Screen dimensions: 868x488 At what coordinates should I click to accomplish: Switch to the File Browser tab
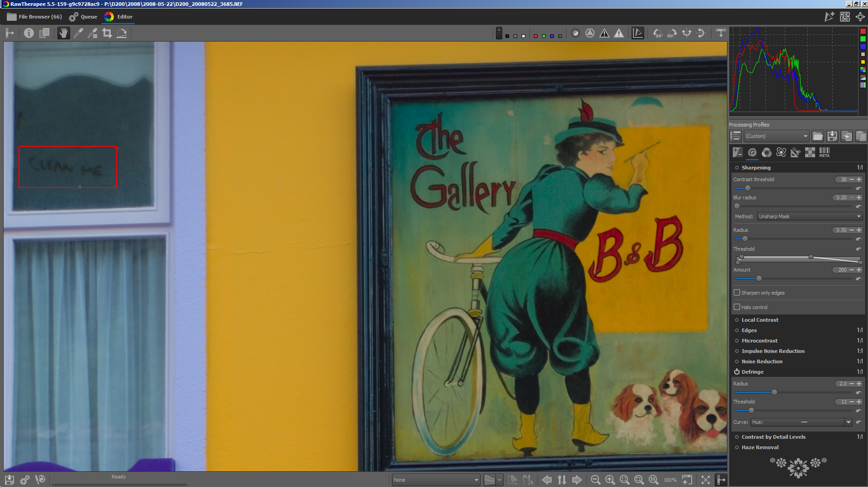34,17
